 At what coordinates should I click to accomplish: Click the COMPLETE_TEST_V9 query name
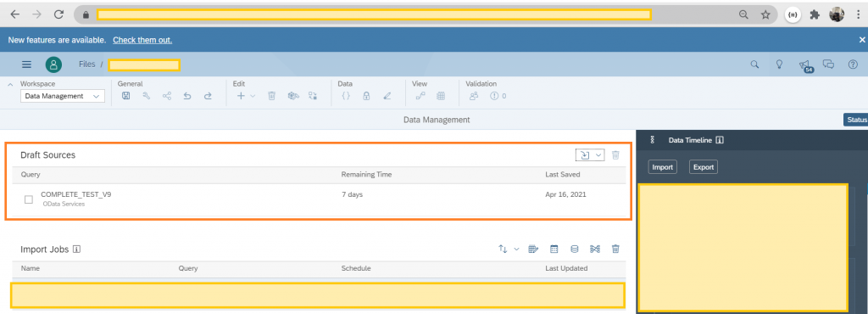click(x=75, y=194)
